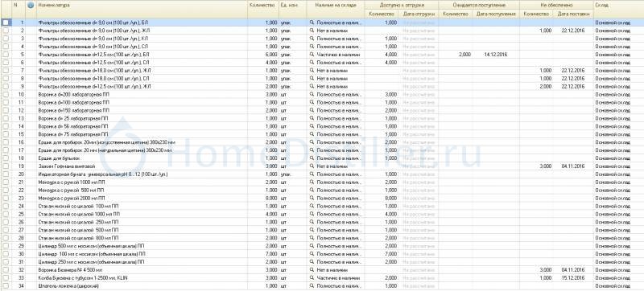This screenshot has height=291, width=644.
Task: Click magnifier icon for Зажим Гофмана винтовой row
Action: click(312, 166)
